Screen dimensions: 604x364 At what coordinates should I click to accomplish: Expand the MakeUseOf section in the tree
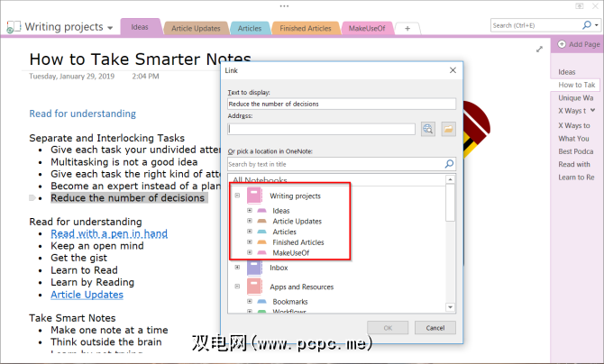pos(250,252)
